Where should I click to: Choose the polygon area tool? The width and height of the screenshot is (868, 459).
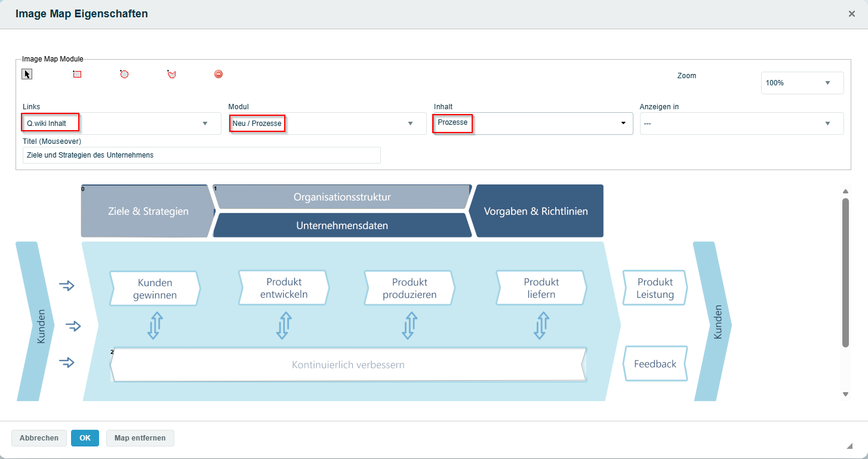(171, 74)
